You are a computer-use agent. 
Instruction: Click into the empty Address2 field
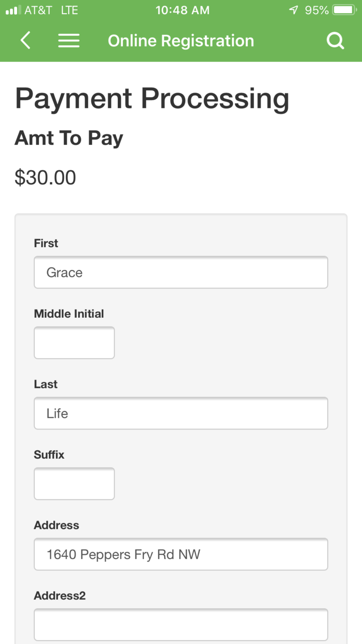pos(181,624)
